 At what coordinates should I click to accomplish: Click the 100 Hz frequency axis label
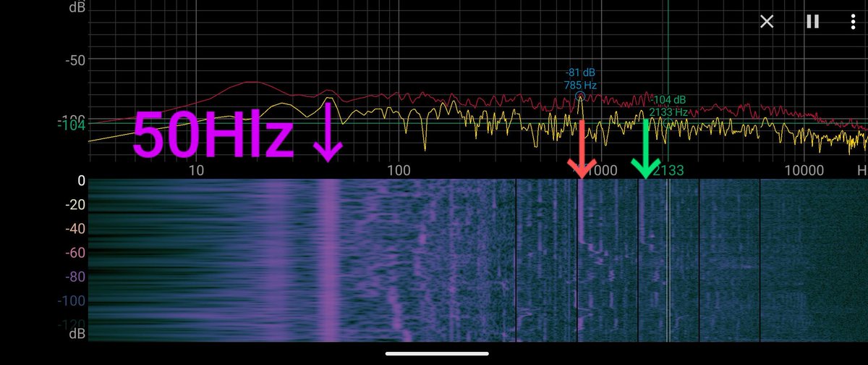[x=399, y=171]
